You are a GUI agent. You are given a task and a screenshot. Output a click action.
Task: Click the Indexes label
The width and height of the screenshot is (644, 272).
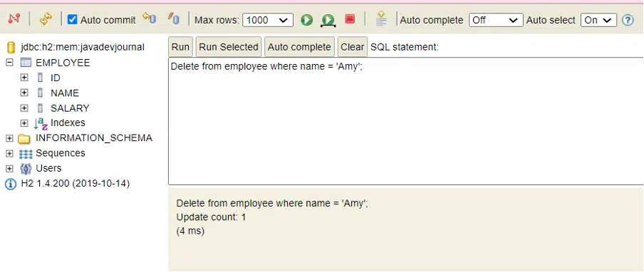[x=68, y=122]
